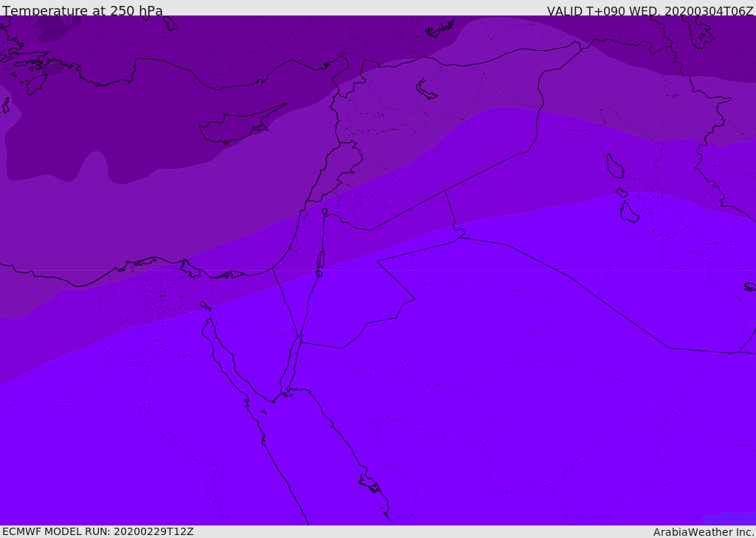Image resolution: width=756 pixels, height=538 pixels.
Task: Click the 'Temperature at 250 hPa' title text
Action: pyautogui.click(x=83, y=10)
